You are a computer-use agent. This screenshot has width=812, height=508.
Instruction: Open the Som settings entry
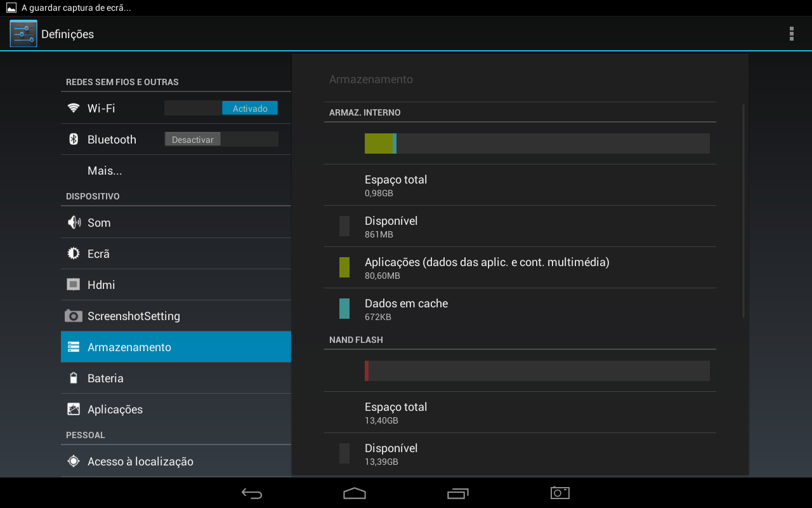click(176, 222)
